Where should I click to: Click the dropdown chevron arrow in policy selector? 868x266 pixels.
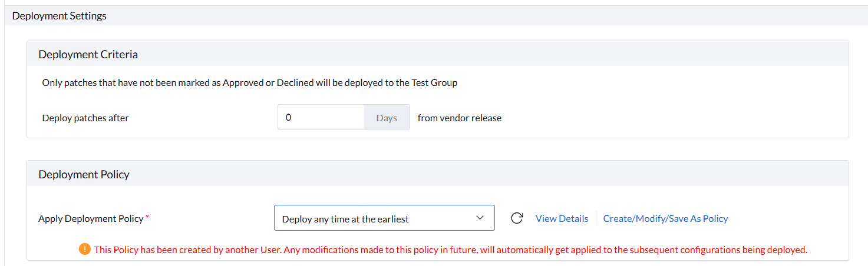click(479, 218)
